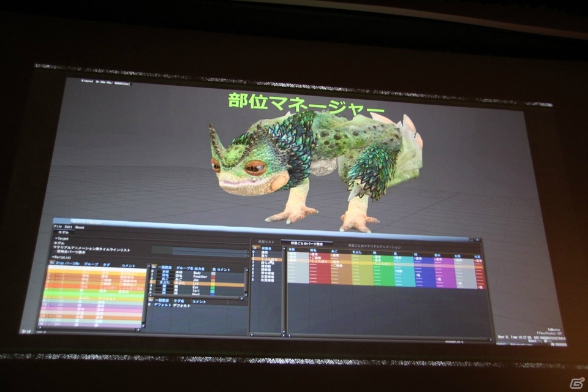Click the 背中 column header in state matrix
Viewport: 588px width, 392px height.
pos(437,255)
